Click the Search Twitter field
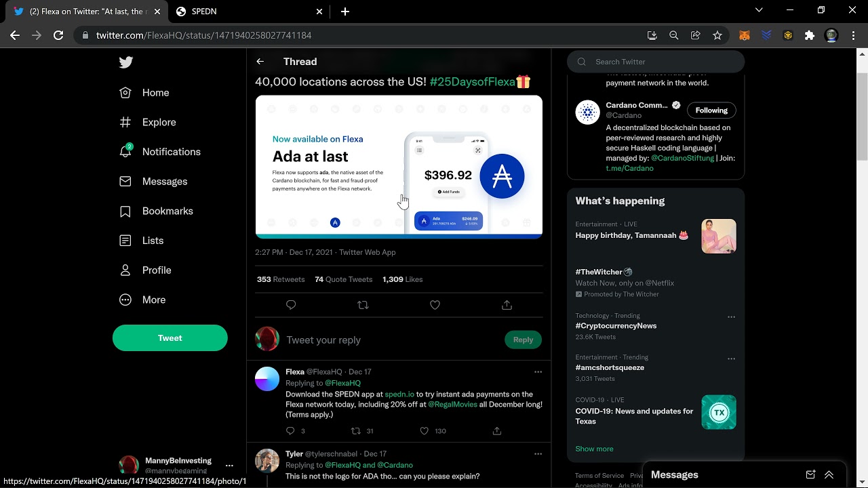Image resolution: width=868 pixels, height=488 pixels. 656,62
